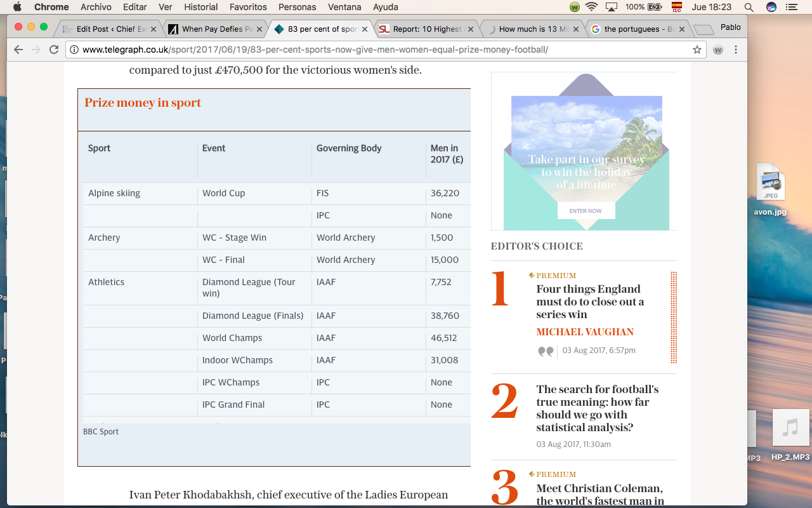
Task: Select the avon.jpg desktop file
Action: [x=770, y=190]
